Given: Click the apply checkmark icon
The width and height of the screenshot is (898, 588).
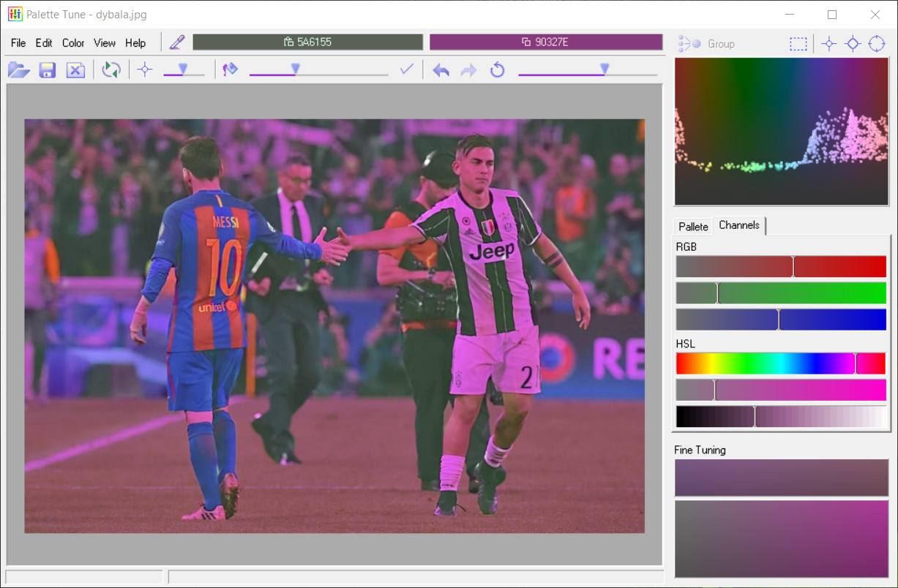Looking at the screenshot, I should [407, 69].
